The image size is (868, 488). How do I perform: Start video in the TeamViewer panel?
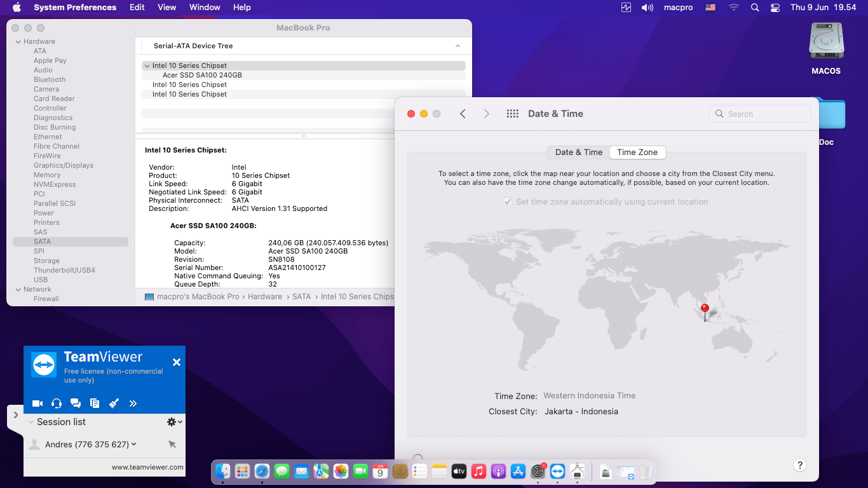click(x=37, y=403)
